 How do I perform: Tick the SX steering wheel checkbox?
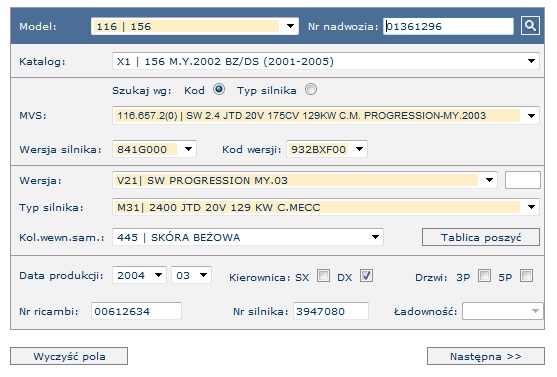click(x=323, y=276)
